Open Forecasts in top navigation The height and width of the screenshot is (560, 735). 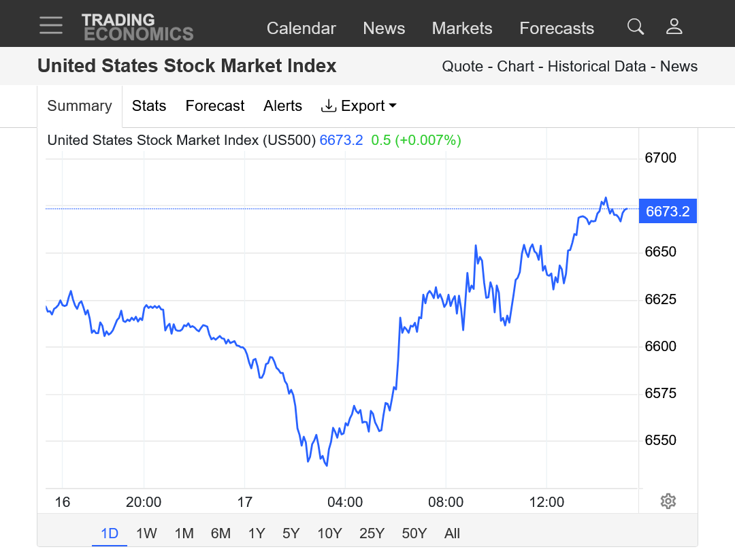click(x=557, y=29)
